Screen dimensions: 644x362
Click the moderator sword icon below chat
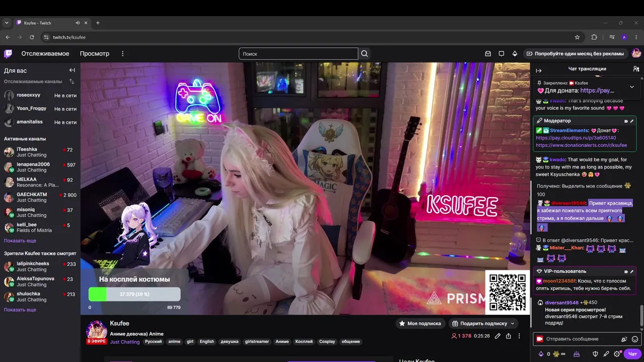click(x=606, y=354)
